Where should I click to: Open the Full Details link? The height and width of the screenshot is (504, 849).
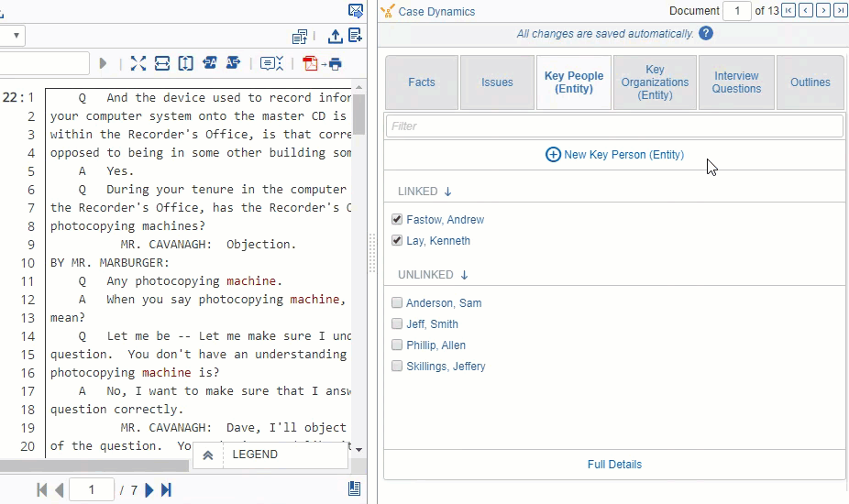pos(614,465)
